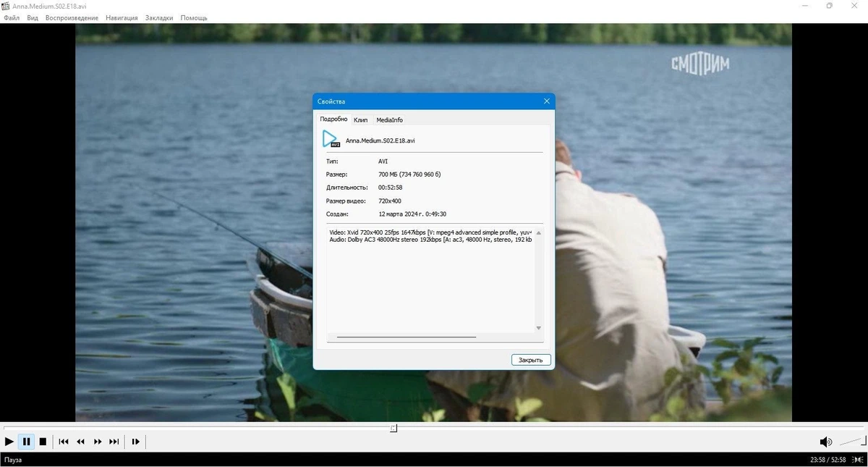868x467 pixels.
Task: Advance one frame with the step button
Action: (x=135, y=441)
